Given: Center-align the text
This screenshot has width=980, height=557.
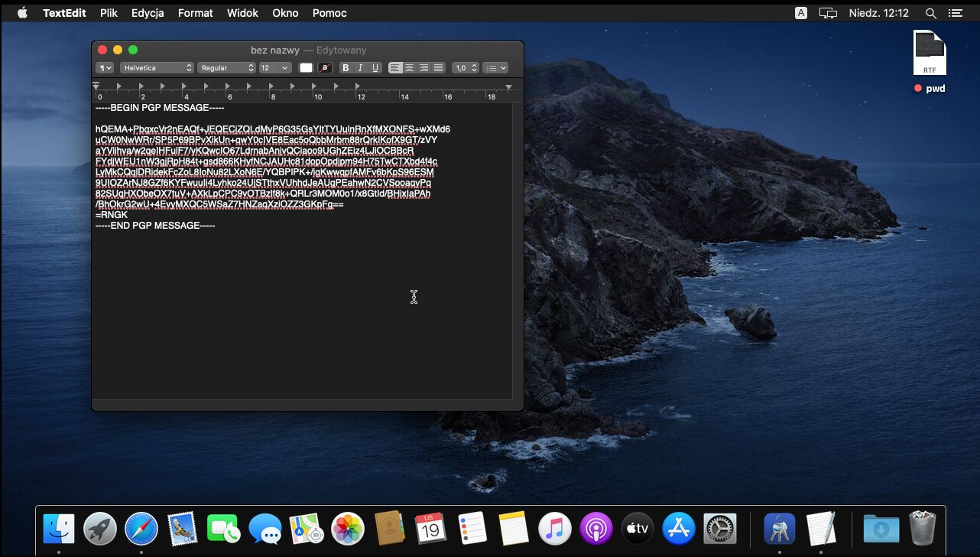Looking at the screenshot, I should (410, 68).
